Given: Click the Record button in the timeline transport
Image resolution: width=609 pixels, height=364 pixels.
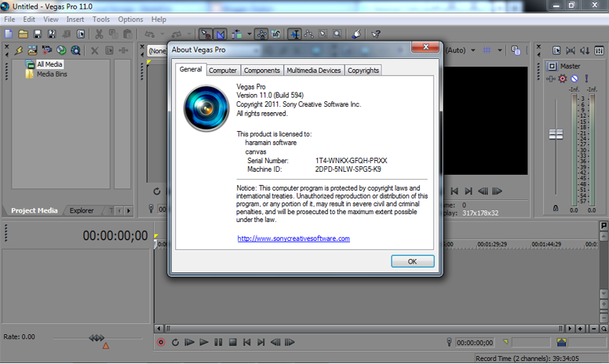Looking at the screenshot, I should coord(161,342).
